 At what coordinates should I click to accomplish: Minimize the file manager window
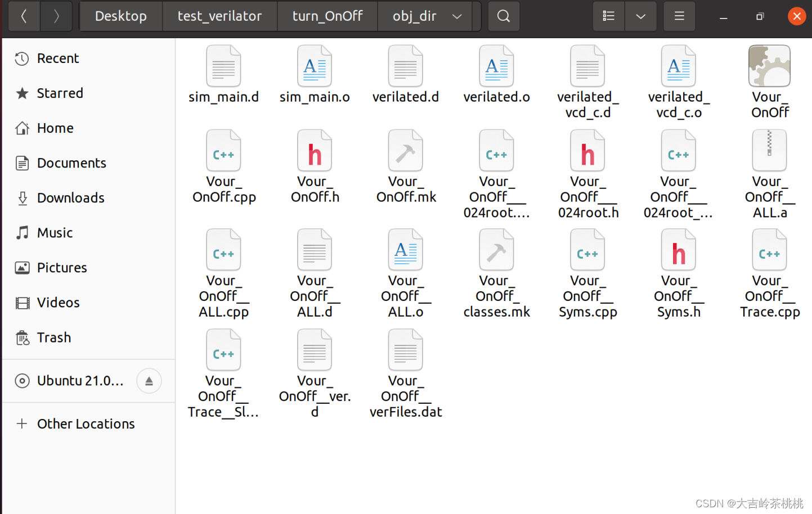(724, 17)
